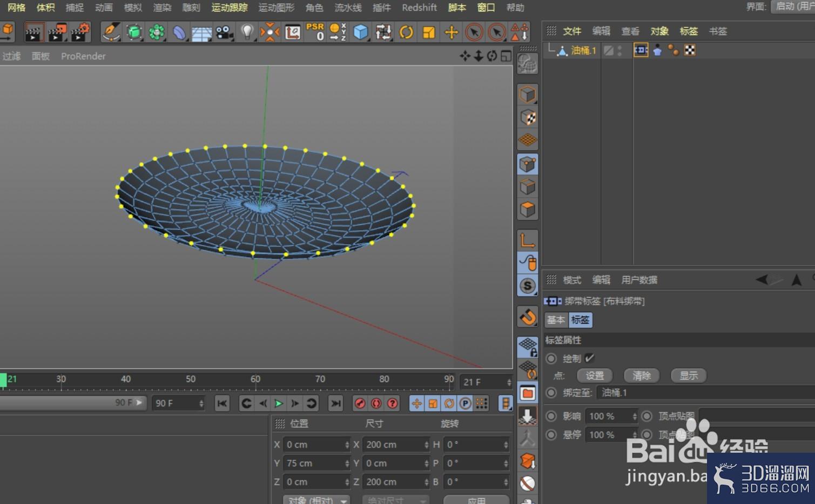Image resolution: width=815 pixels, height=504 pixels.
Task: Click the blue Bend deformer icon
Action: (x=179, y=32)
